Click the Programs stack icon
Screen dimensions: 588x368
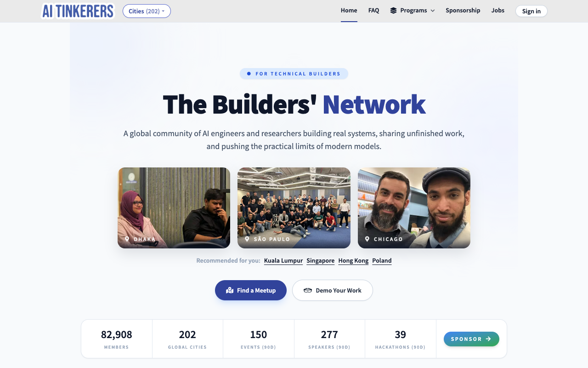pos(393,11)
